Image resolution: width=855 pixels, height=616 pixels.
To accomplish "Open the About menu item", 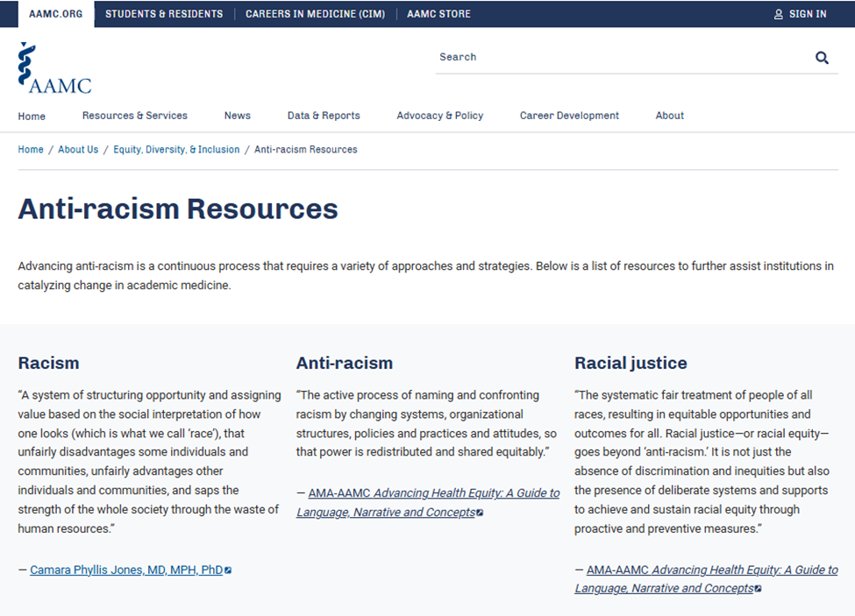I will [669, 116].
